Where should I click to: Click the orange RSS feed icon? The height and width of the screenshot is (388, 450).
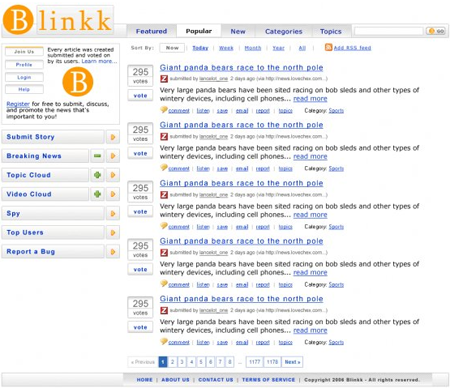(328, 47)
